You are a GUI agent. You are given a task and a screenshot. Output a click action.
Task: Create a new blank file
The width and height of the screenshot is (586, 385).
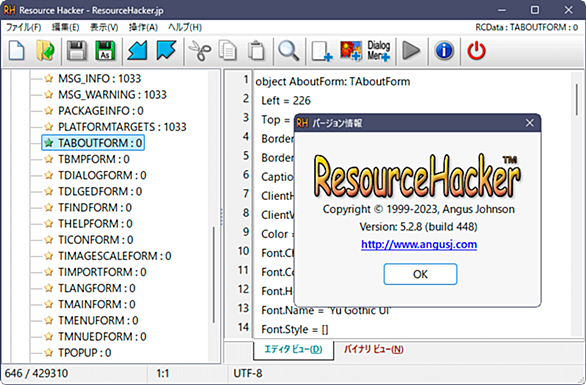(x=16, y=50)
